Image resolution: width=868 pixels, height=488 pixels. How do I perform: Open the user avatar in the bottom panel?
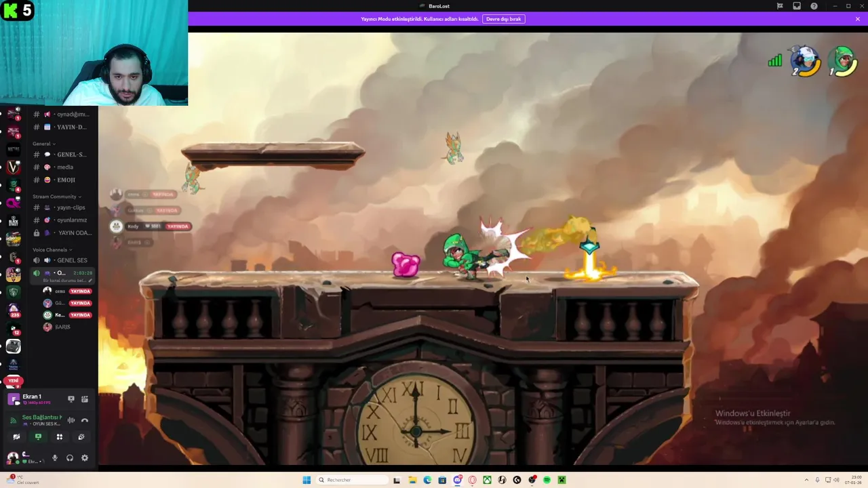[13, 457]
